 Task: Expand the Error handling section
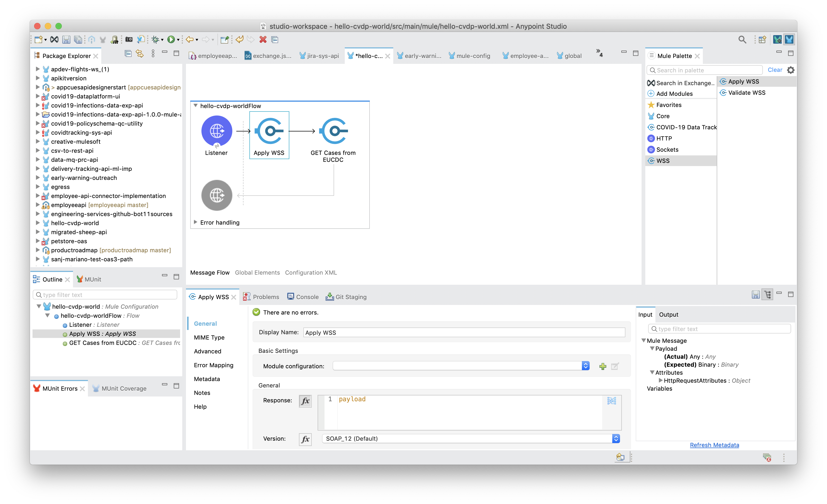pyautogui.click(x=195, y=222)
